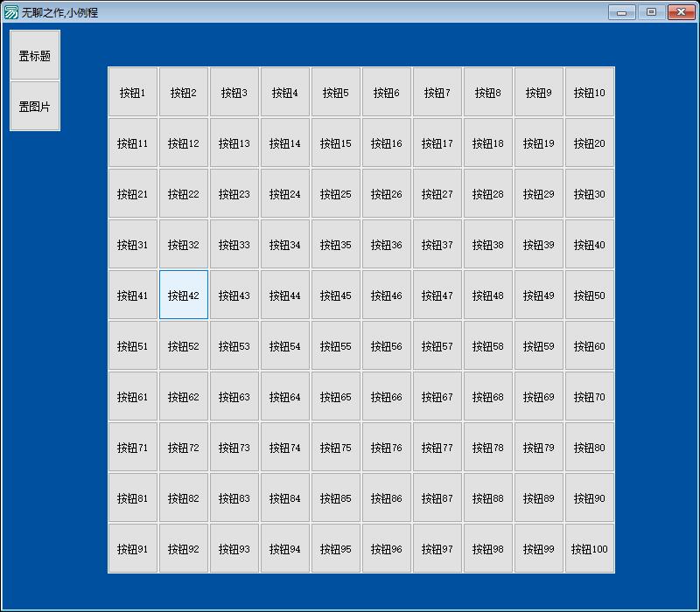Select 按钮47
The image size is (700, 612).
pyautogui.click(x=437, y=295)
